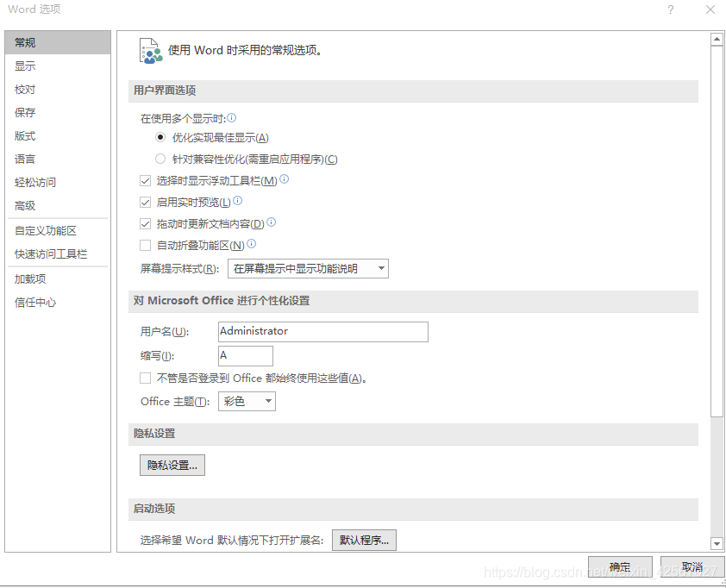This screenshot has width=726, height=588.
Task: Uncheck 选择时显示浮动工具栏 checkbox
Action: point(146,180)
